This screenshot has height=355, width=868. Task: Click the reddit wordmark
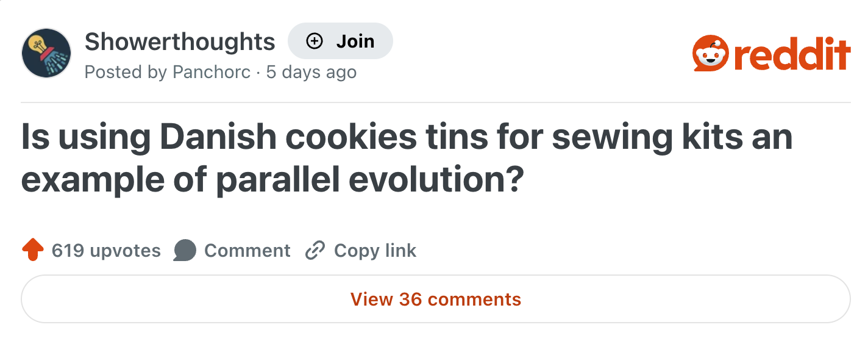tap(792, 53)
